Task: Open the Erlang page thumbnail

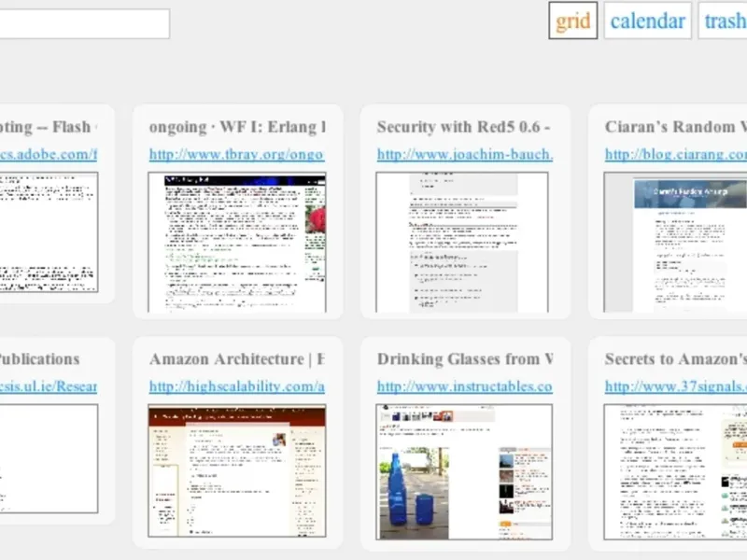Action: pos(237,243)
